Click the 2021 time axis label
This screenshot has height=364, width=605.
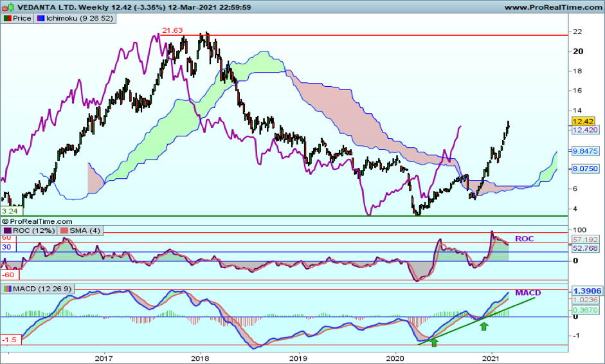492,359
